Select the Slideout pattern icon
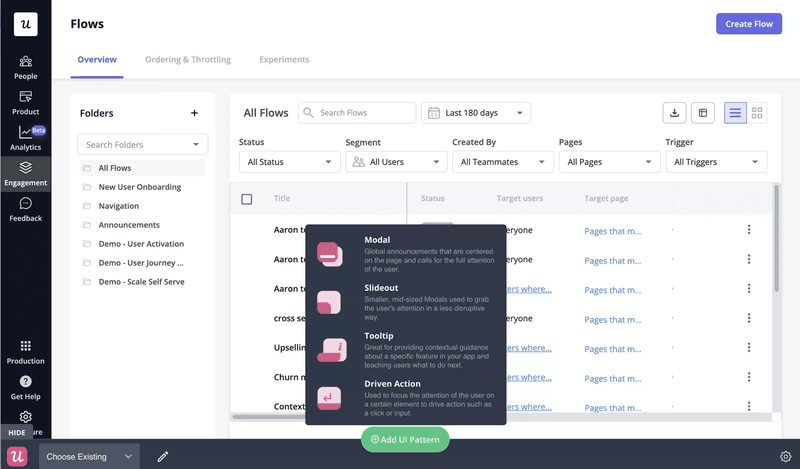Viewport: 800px width, 469px height. 329,302
